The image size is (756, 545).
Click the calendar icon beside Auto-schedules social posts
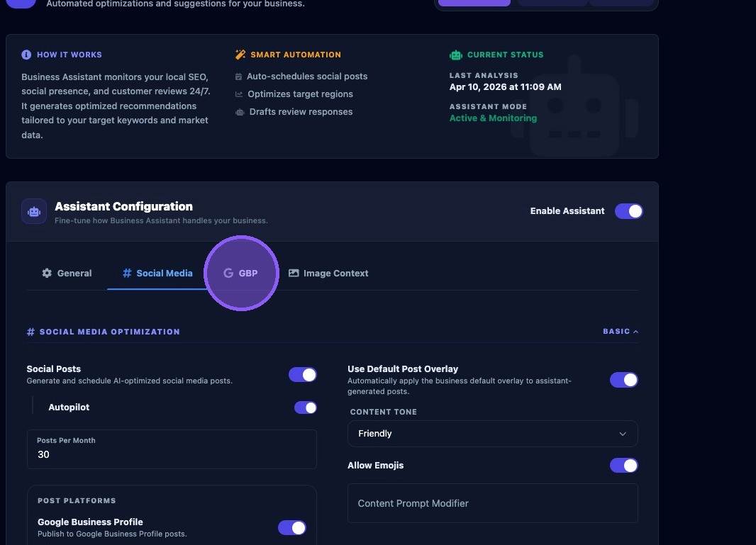pos(238,77)
